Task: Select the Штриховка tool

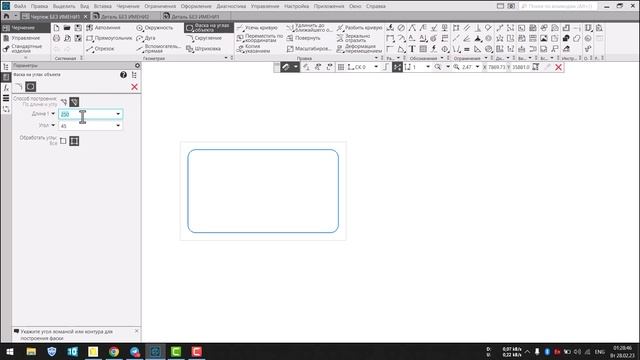Action: click(203, 49)
